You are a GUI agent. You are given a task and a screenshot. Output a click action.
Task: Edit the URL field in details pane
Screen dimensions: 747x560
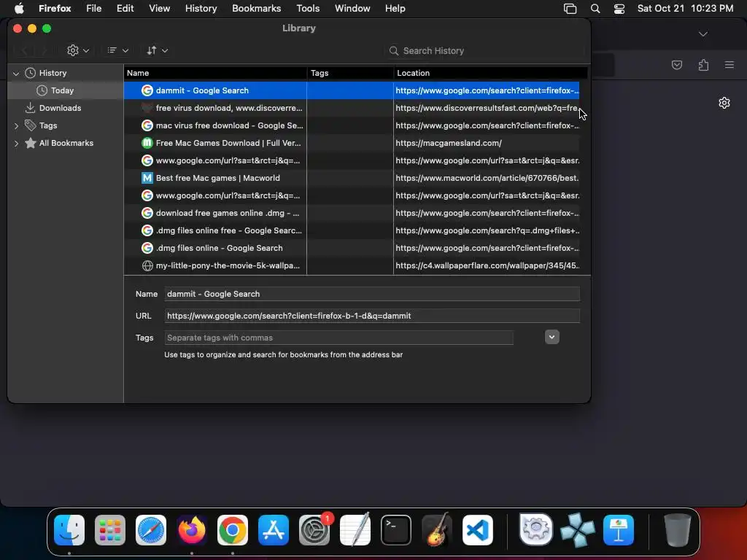pyautogui.click(x=372, y=316)
